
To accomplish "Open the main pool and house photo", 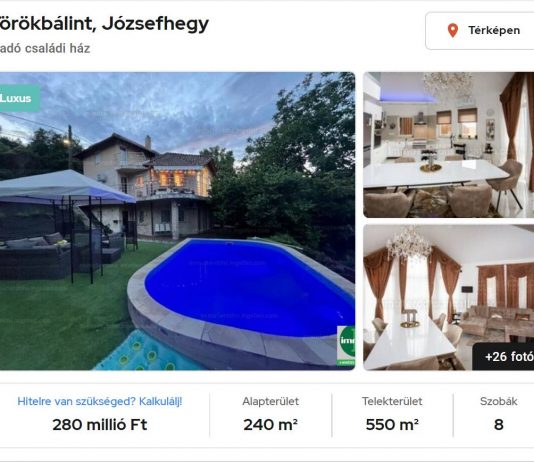I will click(177, 221).
